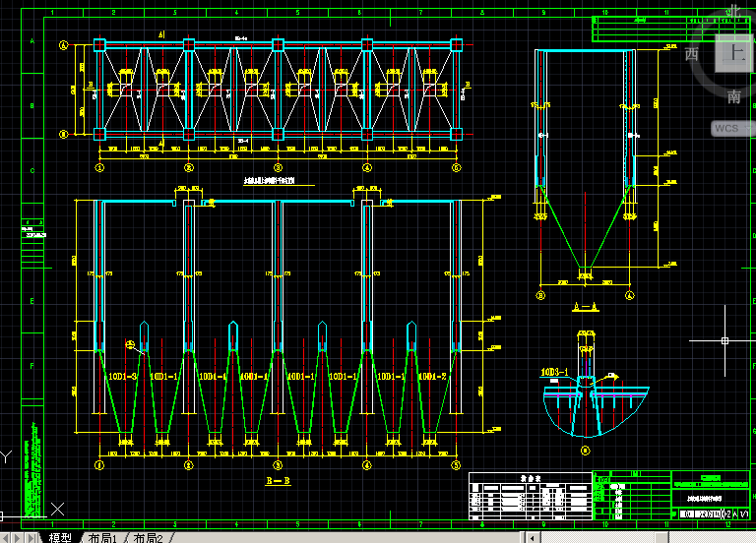Click the 10D3-1 detail label

pos(556,373)
